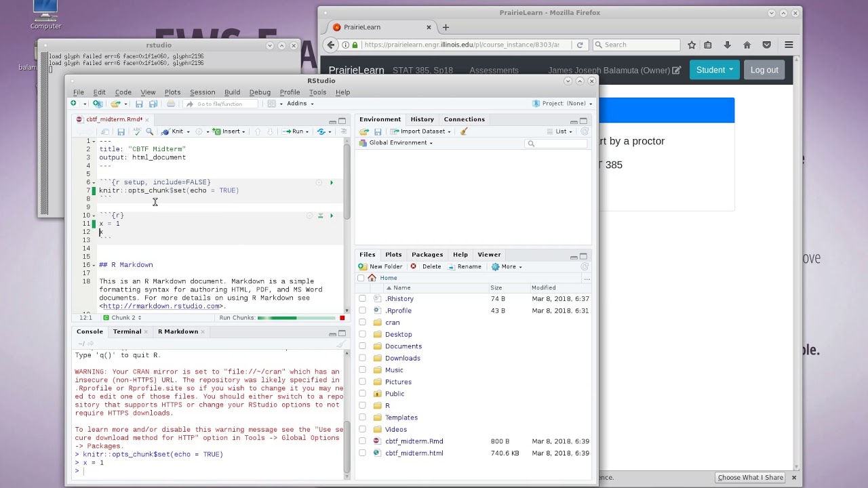
Task: Check the cran folder checkbox
Action: (362, 323)
